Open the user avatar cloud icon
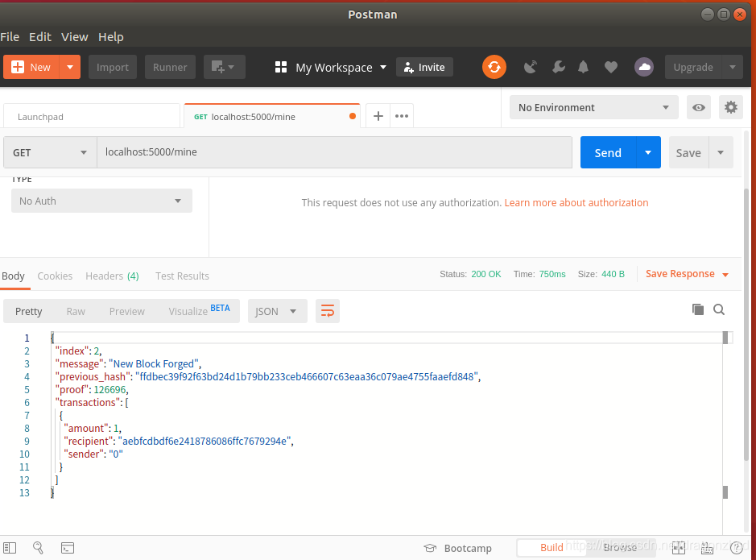Image resolution: width=756 pixels, height=560 pixels. coord(644,67)
